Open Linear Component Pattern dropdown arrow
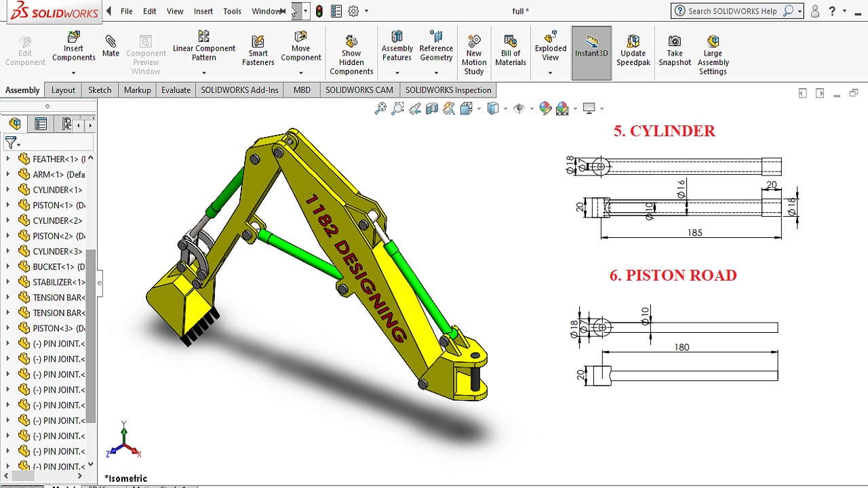 pos(203,72)
